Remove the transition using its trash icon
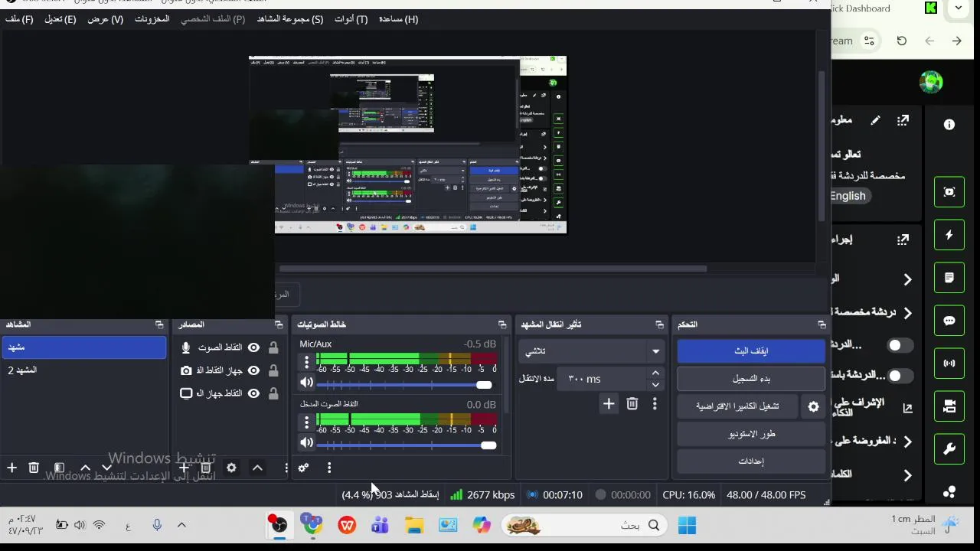980x551 pixels. [632, 403]
